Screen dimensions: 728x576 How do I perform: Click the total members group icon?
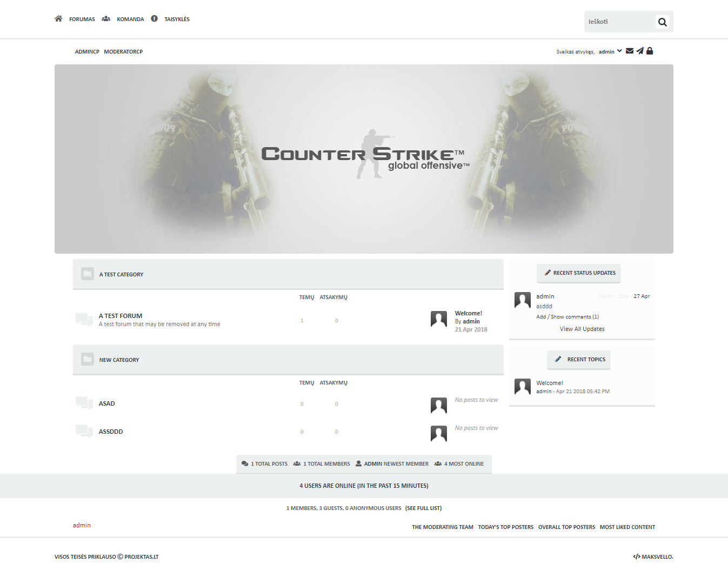tap(297, 464)
